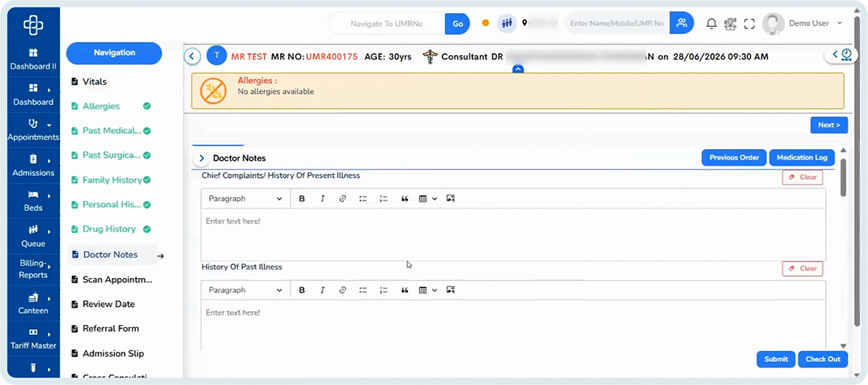Add numbered list in Chief Complaints editor

[x=384, y=198]
